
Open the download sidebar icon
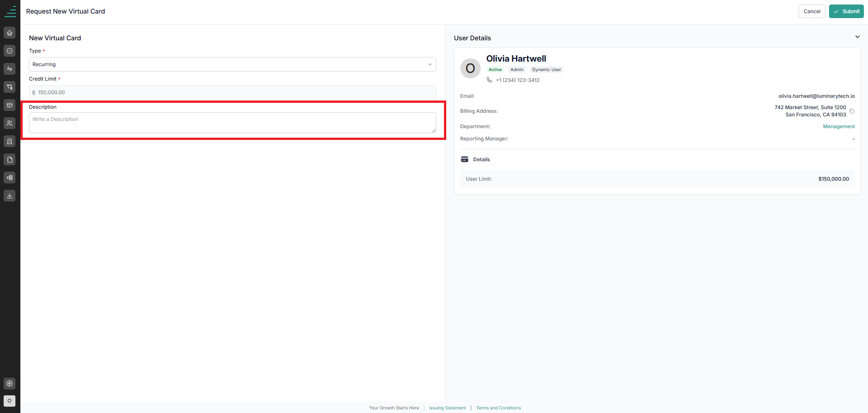pyautogui.click(x=10, y=196)
